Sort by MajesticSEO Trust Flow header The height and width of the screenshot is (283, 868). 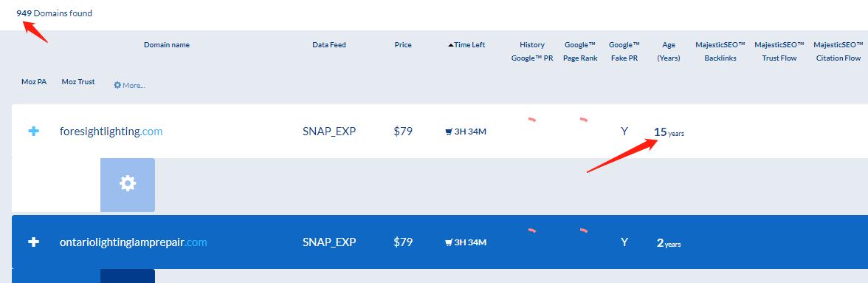point(779,52)
